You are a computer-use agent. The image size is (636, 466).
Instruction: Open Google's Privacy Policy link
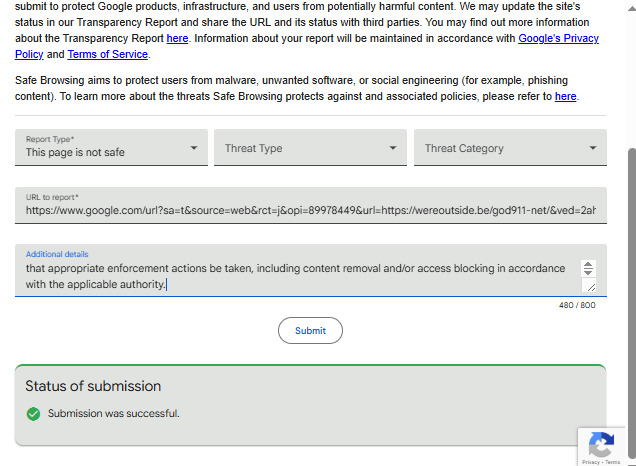(x=559, y=38)
